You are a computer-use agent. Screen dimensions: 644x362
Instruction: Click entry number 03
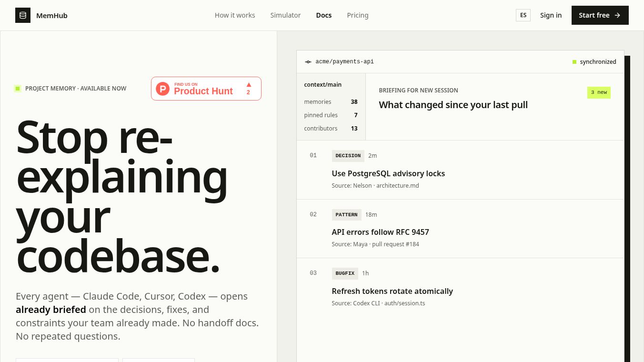coord(313,273)
